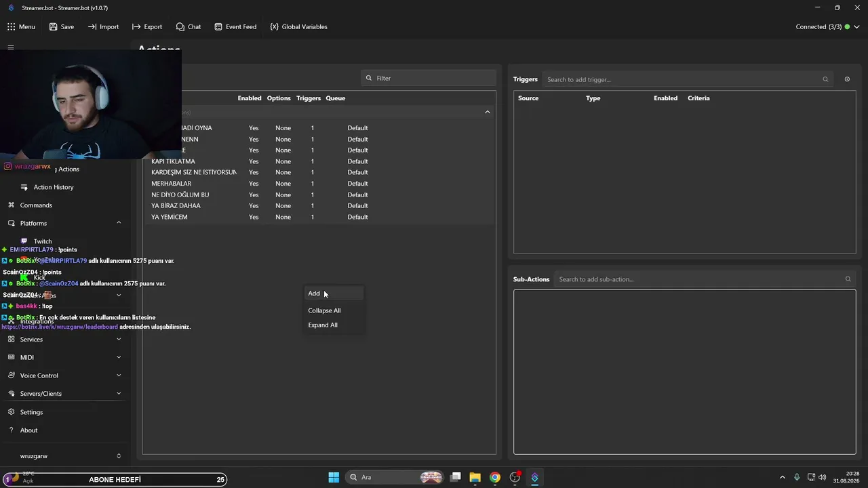Click the Commands icon in the sidebar

(11, 205)
